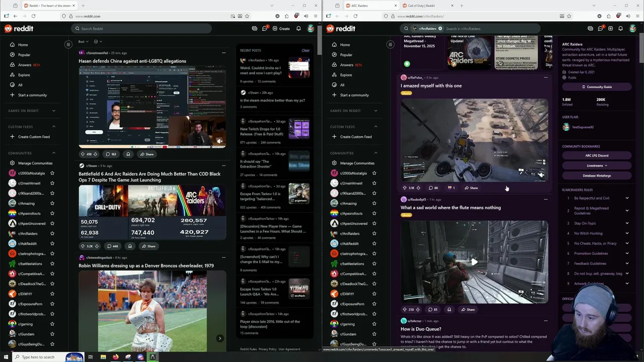Click Create button in left Reddit header

(281, 29)
